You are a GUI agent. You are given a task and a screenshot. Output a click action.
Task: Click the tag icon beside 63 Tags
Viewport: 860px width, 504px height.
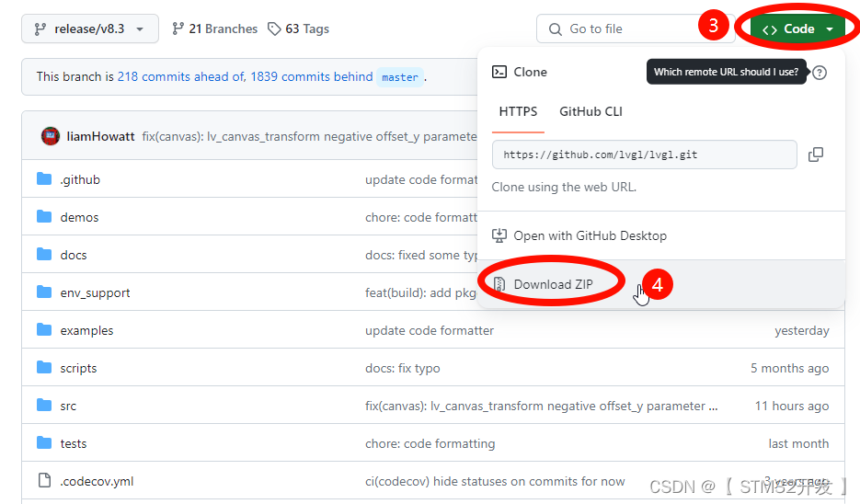(274, 29)
